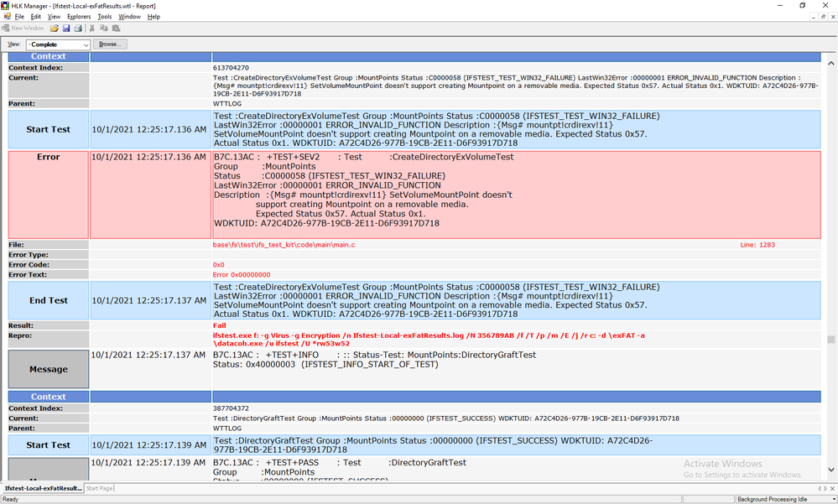Select the first Context header row
Image resolution: width=838 pixels, height=504 pixels.
[x=414, y=57]
